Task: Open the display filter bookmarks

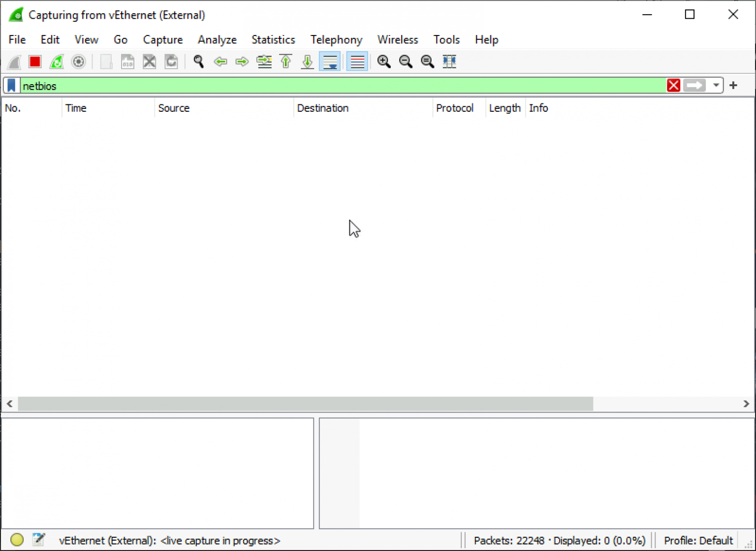Action: coord(11,85)
